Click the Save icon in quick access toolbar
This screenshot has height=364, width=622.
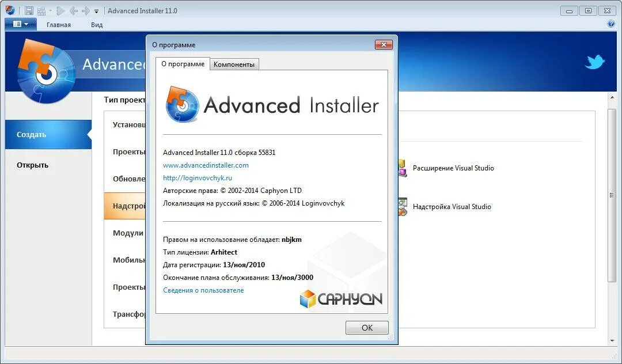pos(29,11)
